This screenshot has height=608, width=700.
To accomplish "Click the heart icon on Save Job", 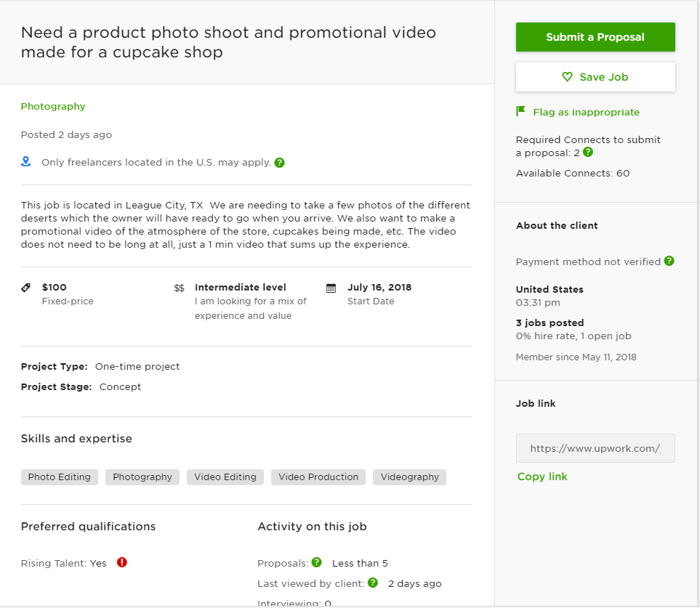I will (567, 77).
